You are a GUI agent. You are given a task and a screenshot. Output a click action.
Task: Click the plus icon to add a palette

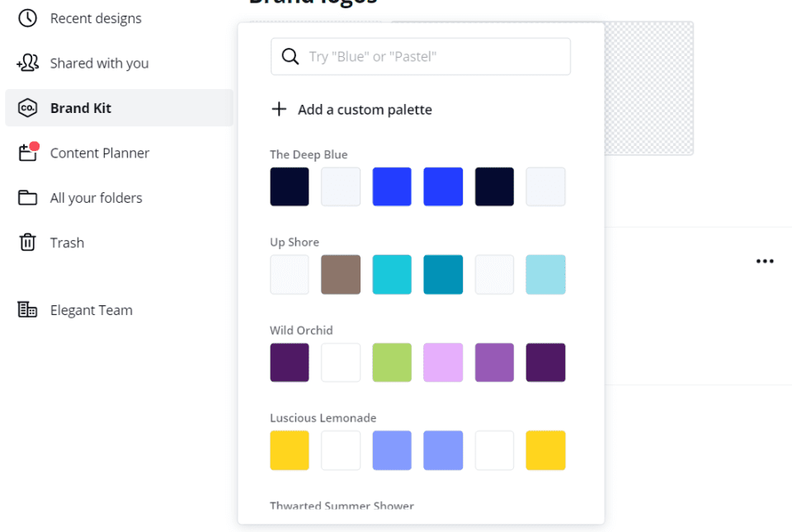tap(278, 109)
